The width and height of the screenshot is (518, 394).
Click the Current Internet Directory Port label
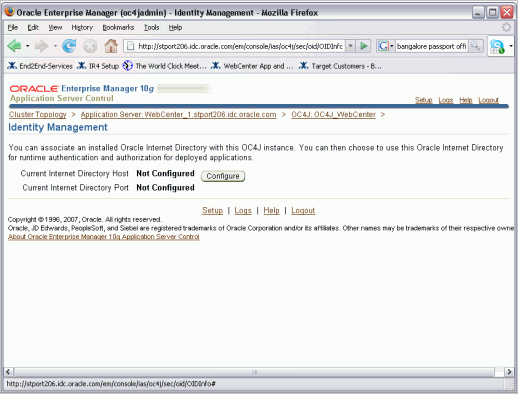coord(75,188)
